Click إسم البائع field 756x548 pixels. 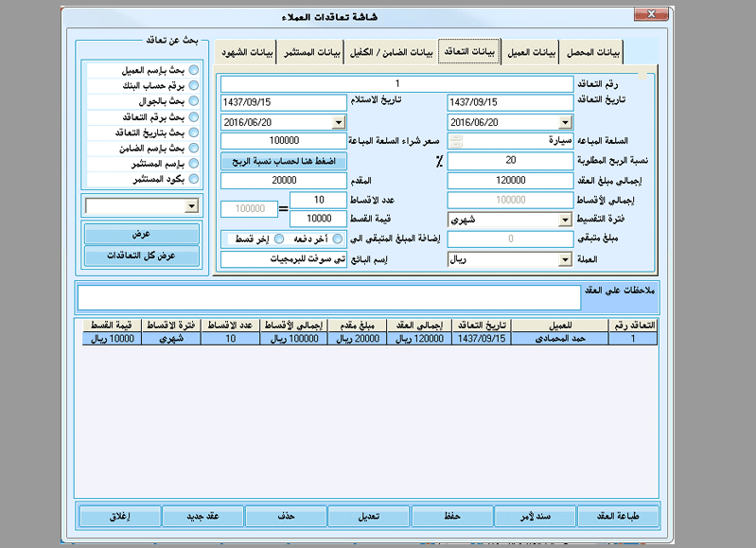(284, 259)
